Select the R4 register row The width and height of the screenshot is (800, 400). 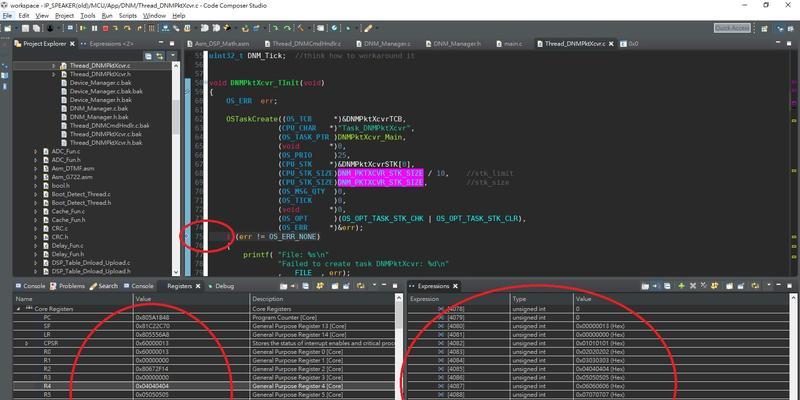(205, 386)
